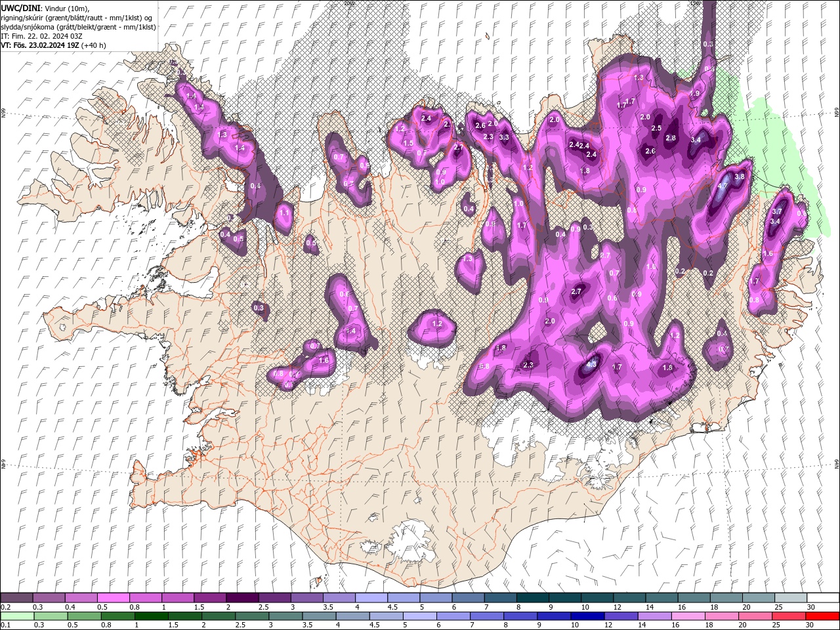This screenshot has width=840, height=630.
Task: Click the 4.3 precipitation value on the map
Action: pyautogui.click(x=591, y=365)
